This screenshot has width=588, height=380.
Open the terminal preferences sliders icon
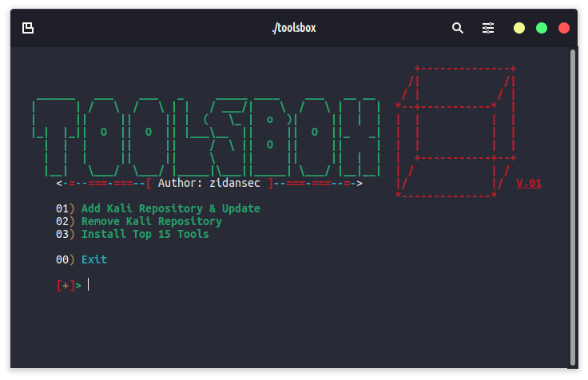tap(488, 28)
